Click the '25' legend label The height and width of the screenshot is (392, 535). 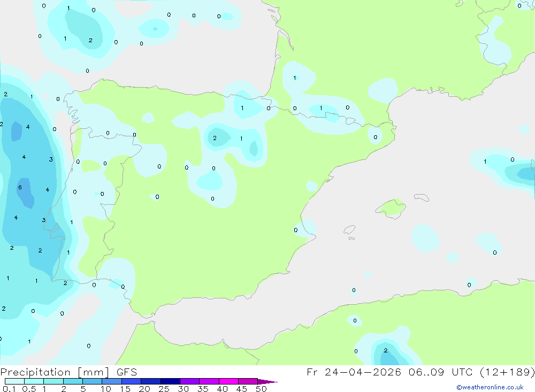coord(164,389)
